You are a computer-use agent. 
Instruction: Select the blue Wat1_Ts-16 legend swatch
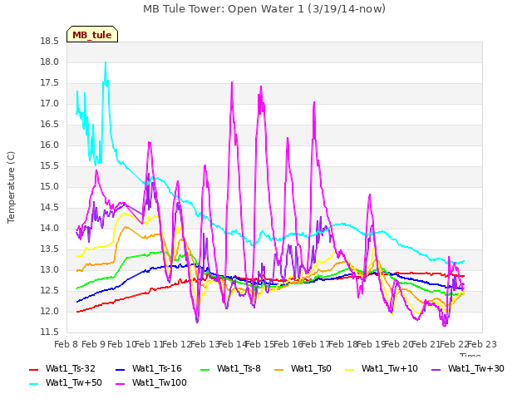(x=121, y=369)
